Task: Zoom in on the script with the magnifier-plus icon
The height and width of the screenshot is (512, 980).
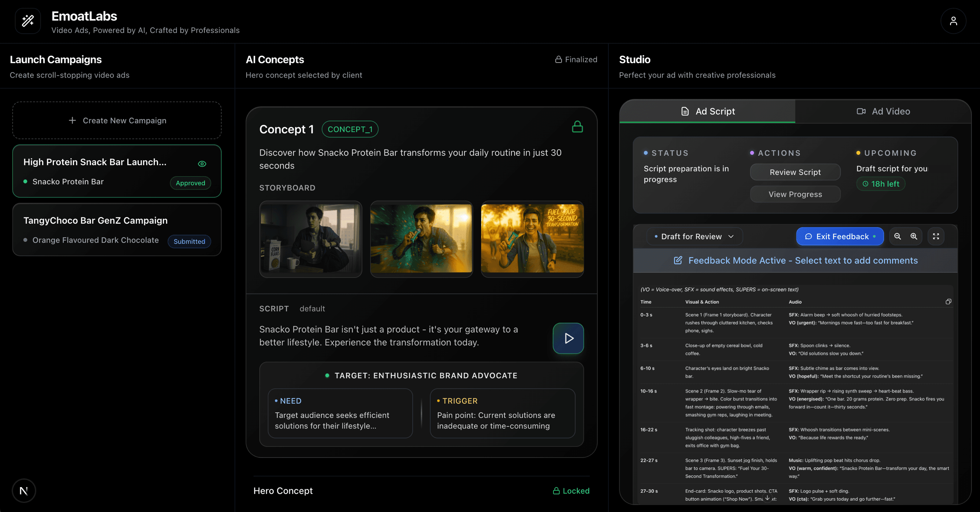Action: 914,236
